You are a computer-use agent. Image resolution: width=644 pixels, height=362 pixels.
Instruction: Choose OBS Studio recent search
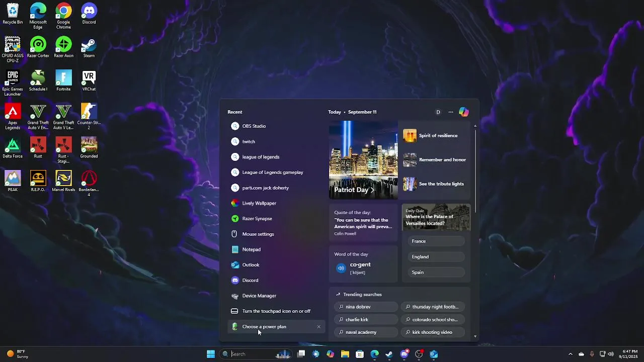click(x=276, y=126)
